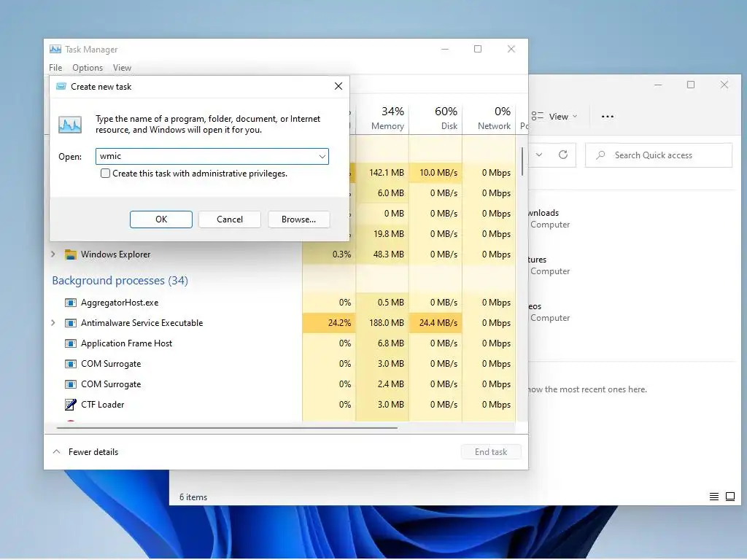This screenshot has height=560, width=747.
Task: Sort by the Network column header
Action: click(489, 118)
